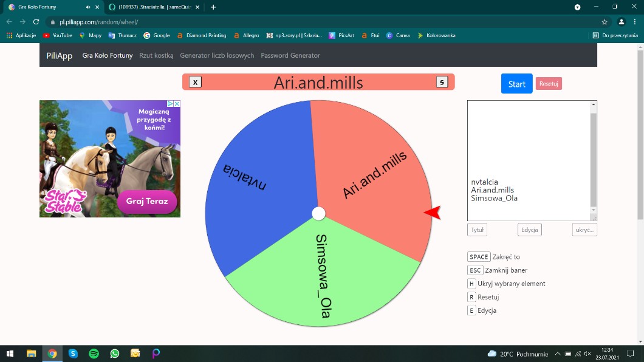Toggle the ukryć hidden items button
Screen dimensions: 644x362
click(584, 230)
